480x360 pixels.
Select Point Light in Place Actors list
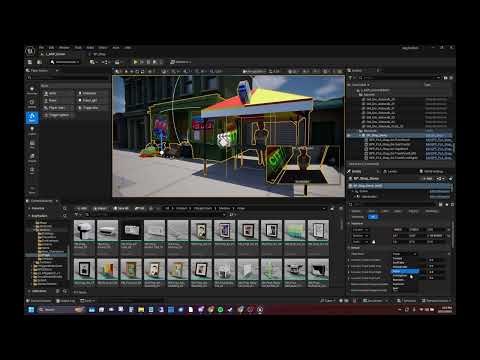click(x=92, y=100)
